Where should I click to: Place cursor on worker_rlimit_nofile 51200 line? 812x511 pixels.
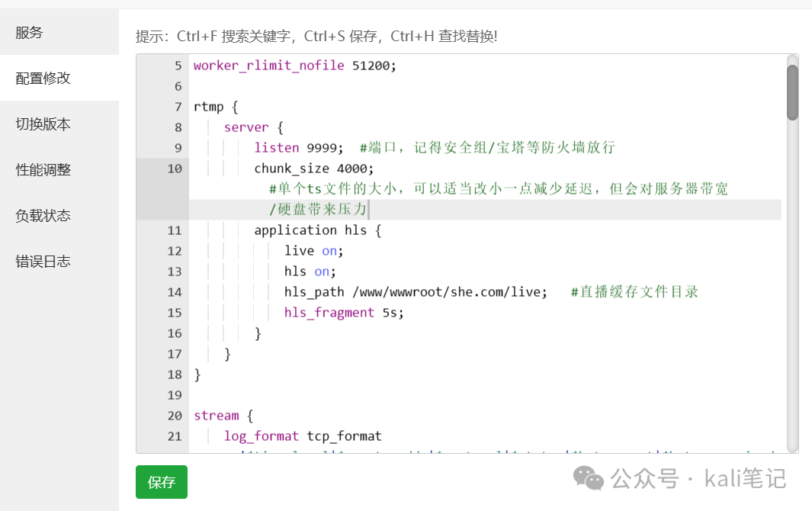tap(295, 66)
